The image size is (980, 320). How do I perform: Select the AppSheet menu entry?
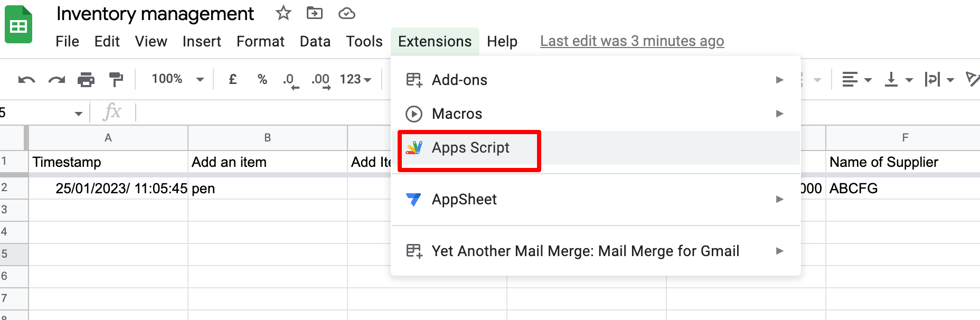[596, 199]
